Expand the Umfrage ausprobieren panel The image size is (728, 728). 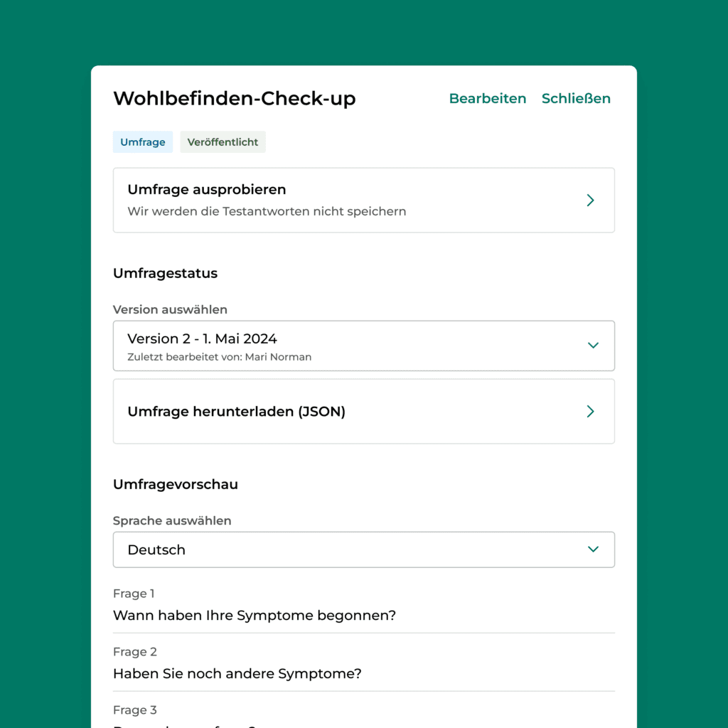[x=363, y=200]
